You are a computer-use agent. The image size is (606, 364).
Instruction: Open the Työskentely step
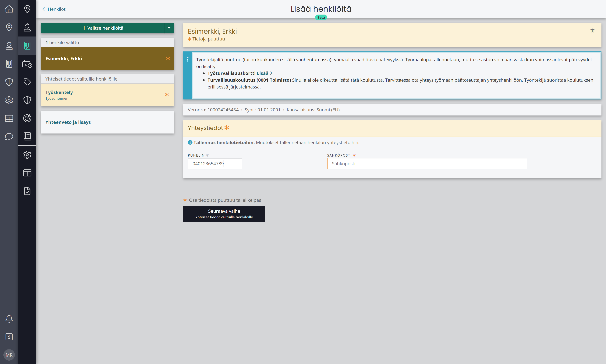108,95
